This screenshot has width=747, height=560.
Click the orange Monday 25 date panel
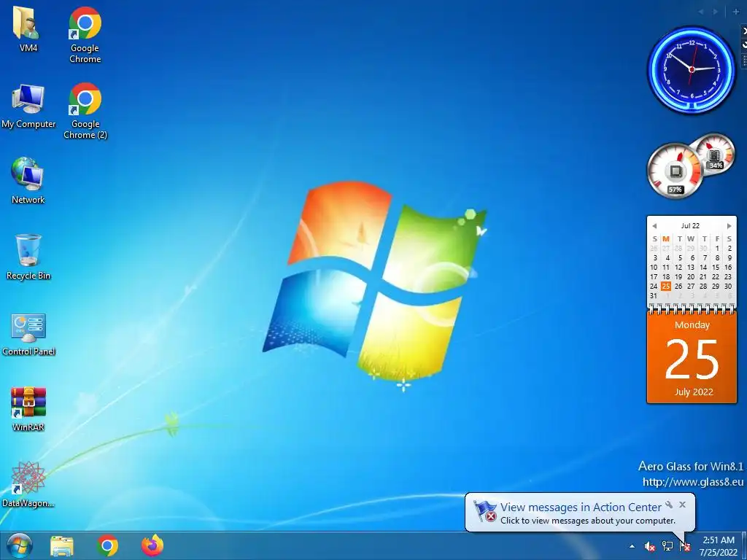pos(692,358)
